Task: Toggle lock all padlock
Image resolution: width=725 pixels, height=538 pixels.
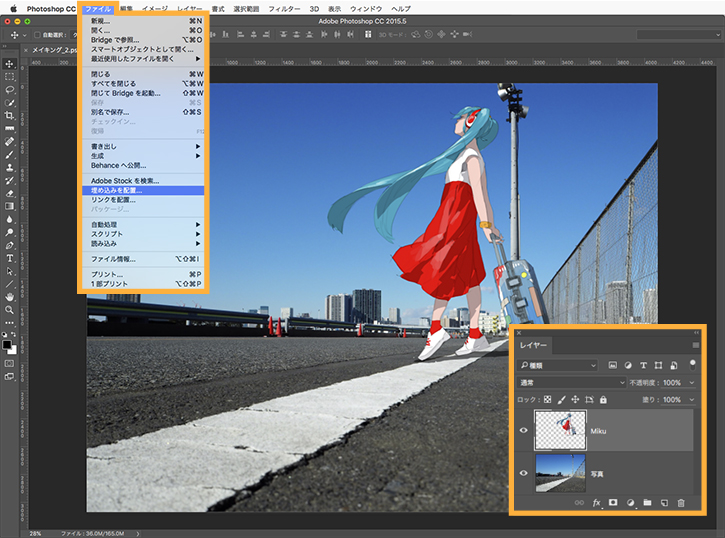Action: point(603,399)
